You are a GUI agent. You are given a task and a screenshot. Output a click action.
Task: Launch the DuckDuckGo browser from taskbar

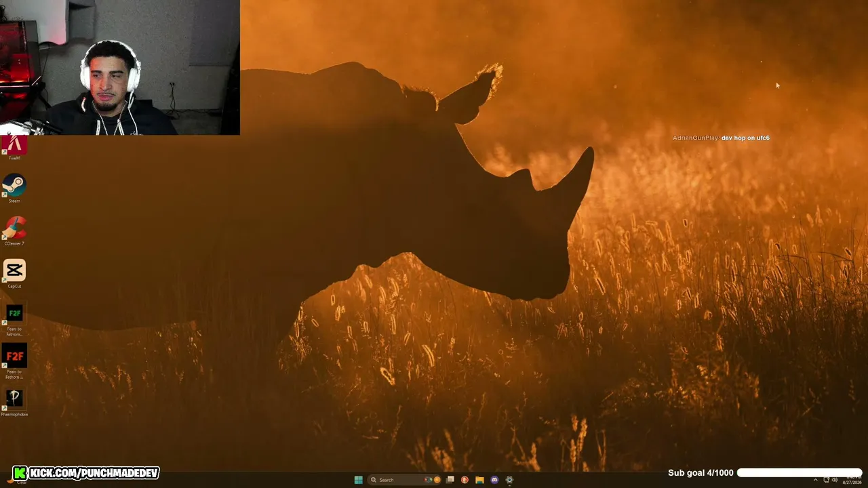[x=465, y=480]
